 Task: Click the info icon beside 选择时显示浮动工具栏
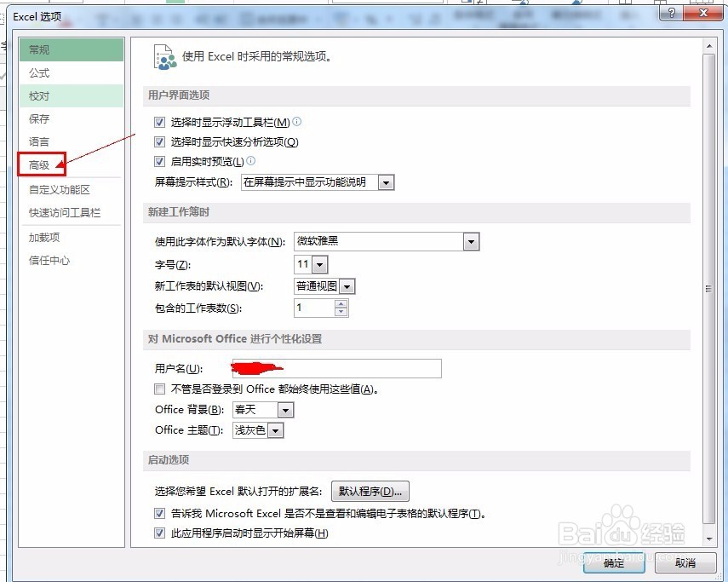click(x=296, y=122)
